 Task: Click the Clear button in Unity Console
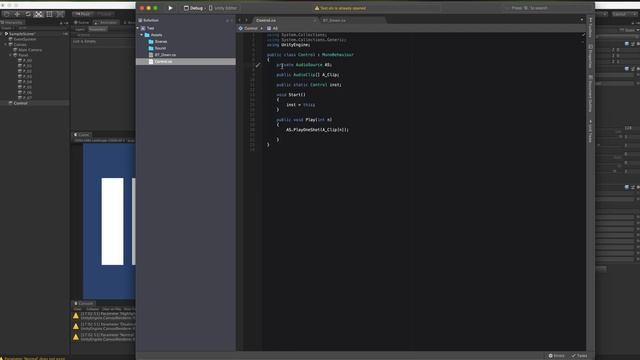coord(77,309)
